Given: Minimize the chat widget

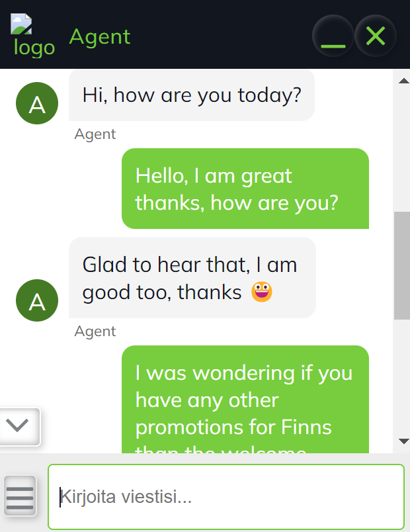Looking at the screenshot, I should pos(333,36).
